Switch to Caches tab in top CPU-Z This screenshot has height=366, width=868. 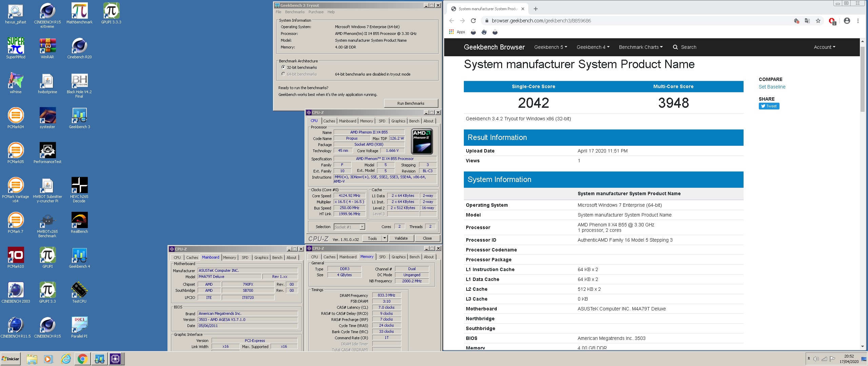(x=329, y=121)
